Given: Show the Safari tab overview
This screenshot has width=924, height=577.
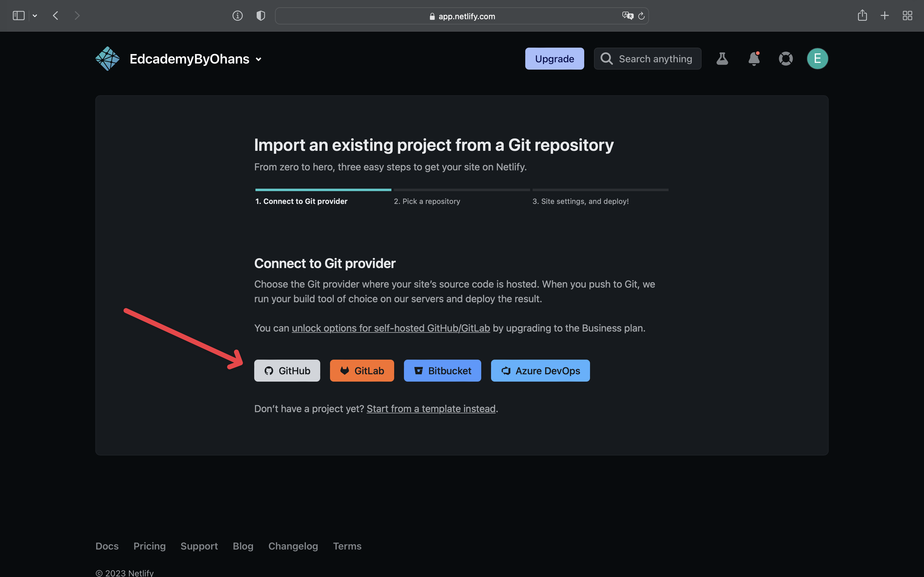Looking at the screenshot, I should coord(908,15).
